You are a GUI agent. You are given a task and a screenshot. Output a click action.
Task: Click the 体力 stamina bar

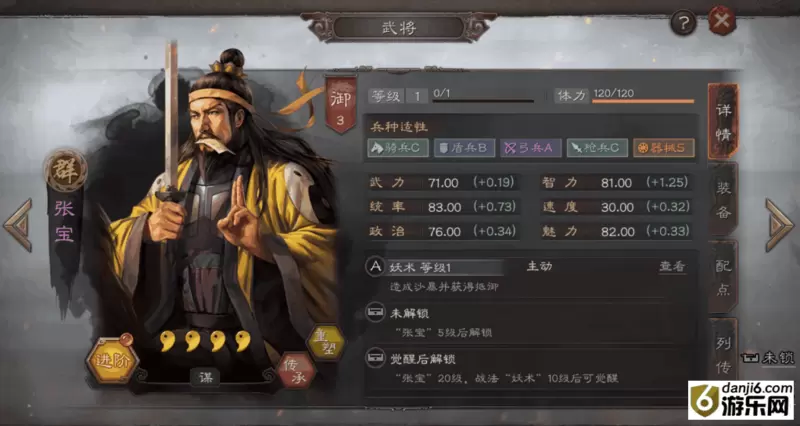tap(643, 101)
